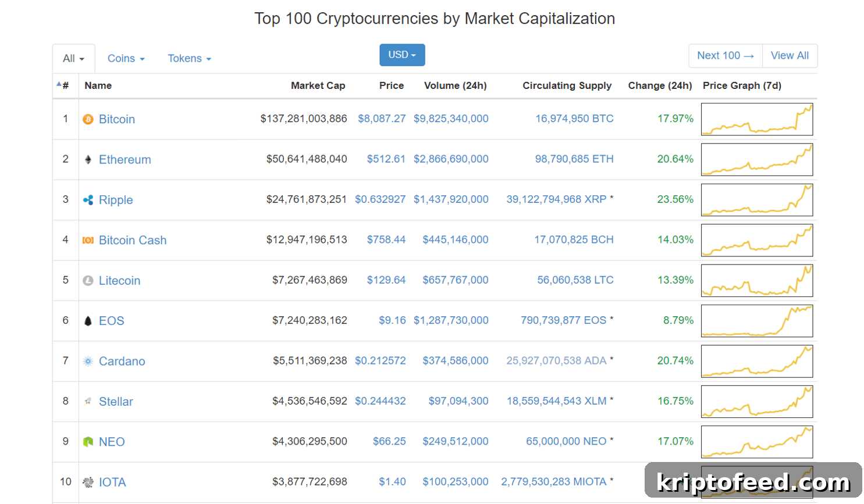Sort by Name column header
The height and width of the screenshot is (504, 864).
(98, 85)
